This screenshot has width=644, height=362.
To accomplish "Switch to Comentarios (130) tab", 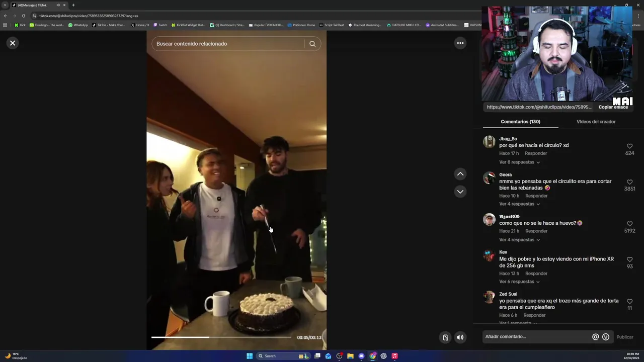I will [520, 122].
